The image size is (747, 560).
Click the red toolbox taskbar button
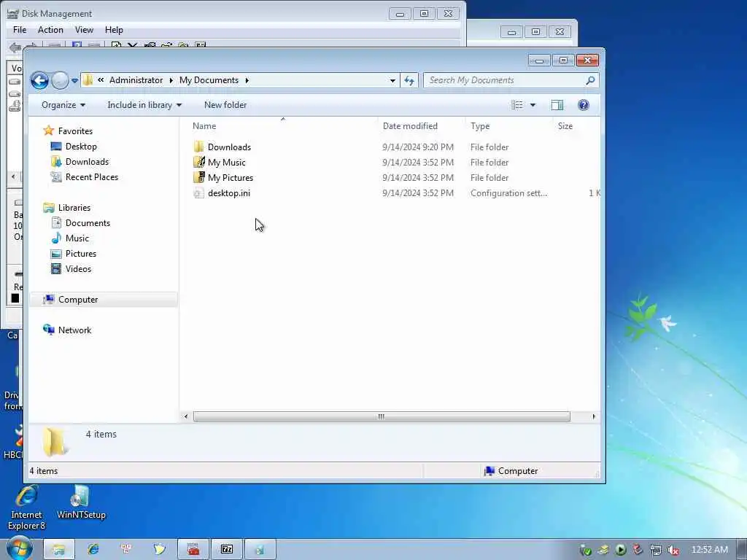[x=193, y=550]
